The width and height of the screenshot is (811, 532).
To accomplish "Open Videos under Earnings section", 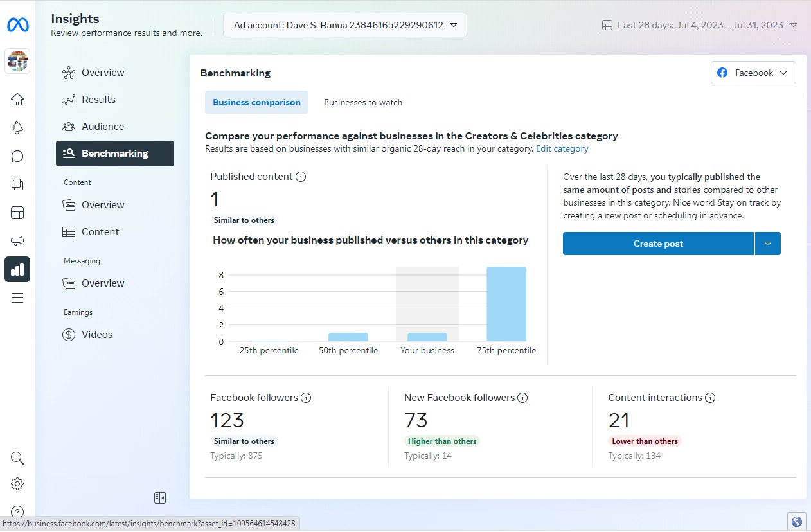I will coord(97,335).
